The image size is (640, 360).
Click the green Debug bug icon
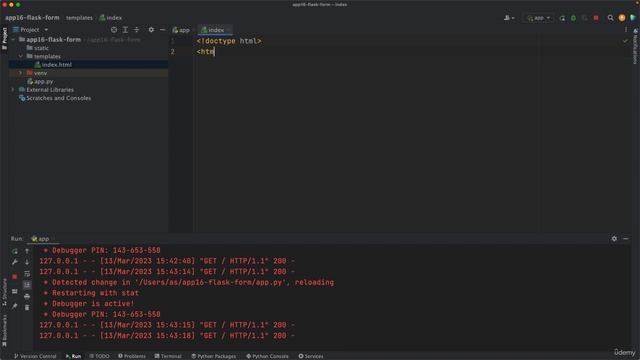point(573,18)
